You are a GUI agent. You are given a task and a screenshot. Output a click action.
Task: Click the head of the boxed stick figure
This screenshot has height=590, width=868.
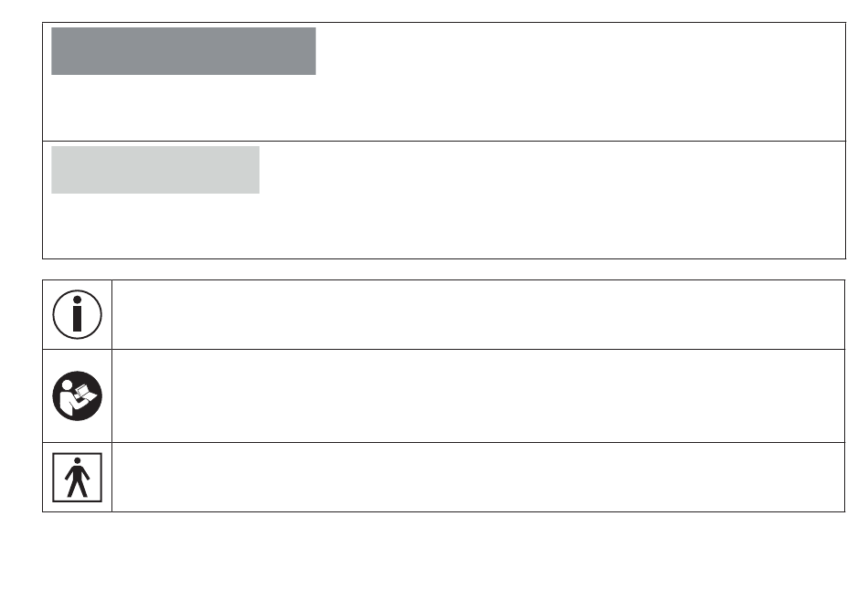[77, 460]
